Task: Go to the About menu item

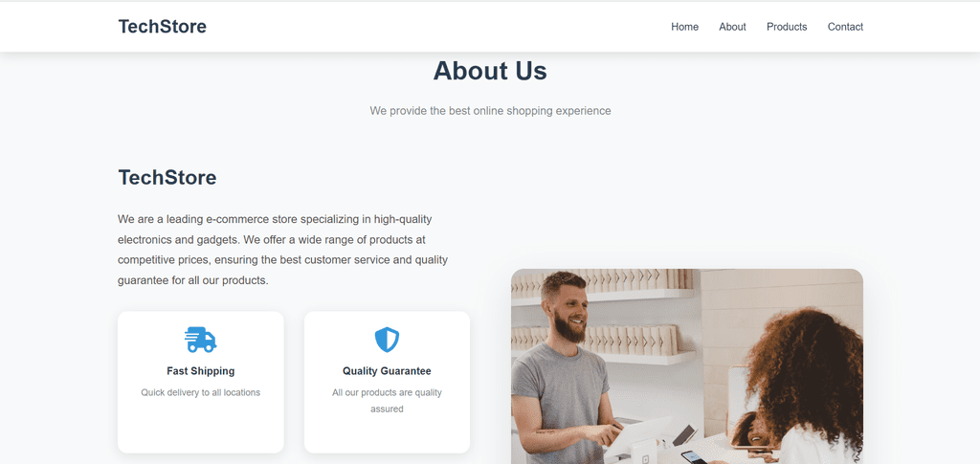Action: (732, 27)
